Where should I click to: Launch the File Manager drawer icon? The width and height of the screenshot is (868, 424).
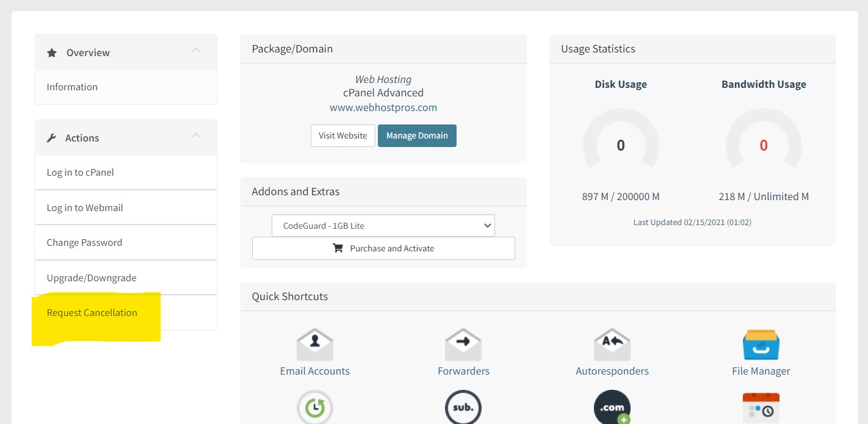pos(761,345)
